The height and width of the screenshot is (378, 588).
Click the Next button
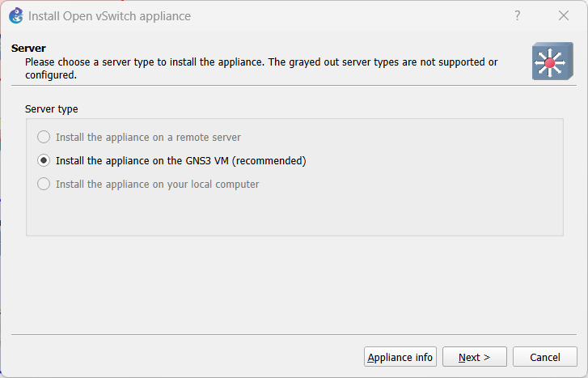(x=475, y=357)
